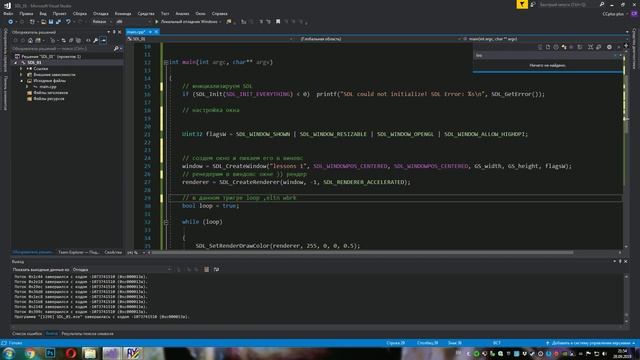Click the Open File folder icon in the toolbar
This screenshot has height=360, width=640.
(43, 22)
